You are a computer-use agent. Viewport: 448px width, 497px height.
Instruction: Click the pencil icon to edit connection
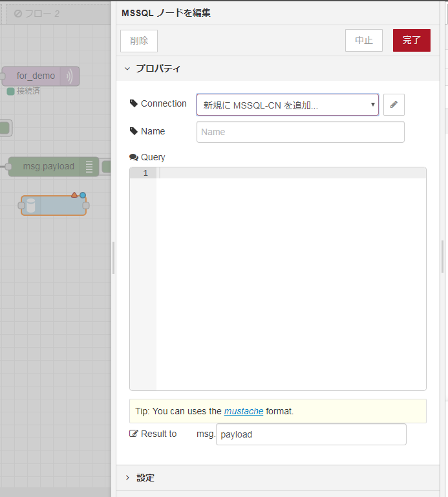click(x=394, y=105)
